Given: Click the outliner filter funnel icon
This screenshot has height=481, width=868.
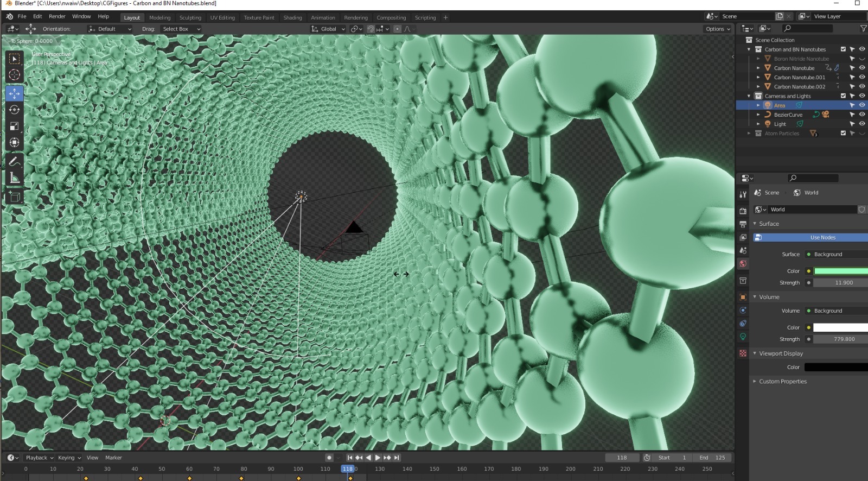Looking at the screenshot, I should click(863, 28).
